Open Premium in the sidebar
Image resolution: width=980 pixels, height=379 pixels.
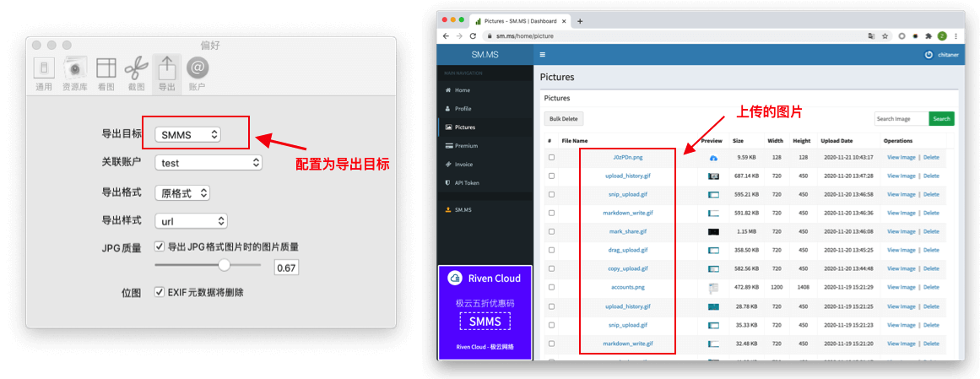pos(485,146)
